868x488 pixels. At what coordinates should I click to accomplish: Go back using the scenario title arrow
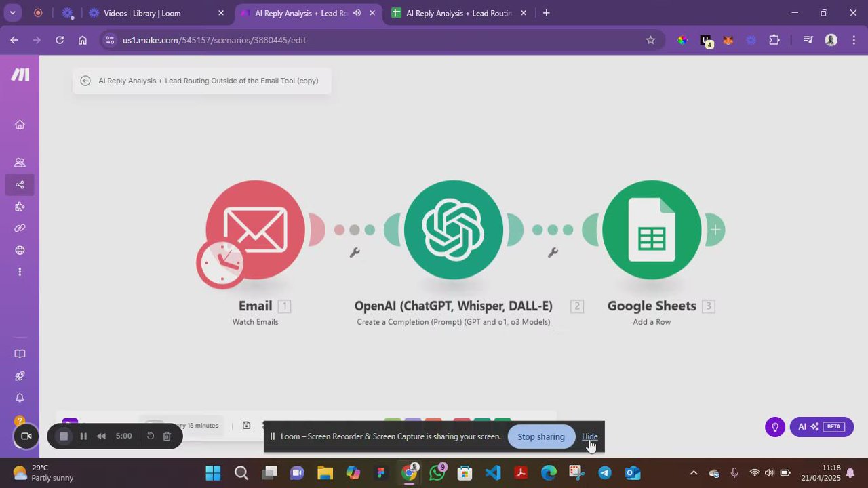point(85,81)
